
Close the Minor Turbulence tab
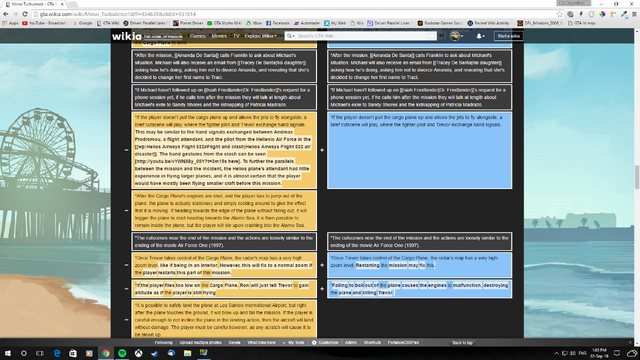tap(62, 4)
